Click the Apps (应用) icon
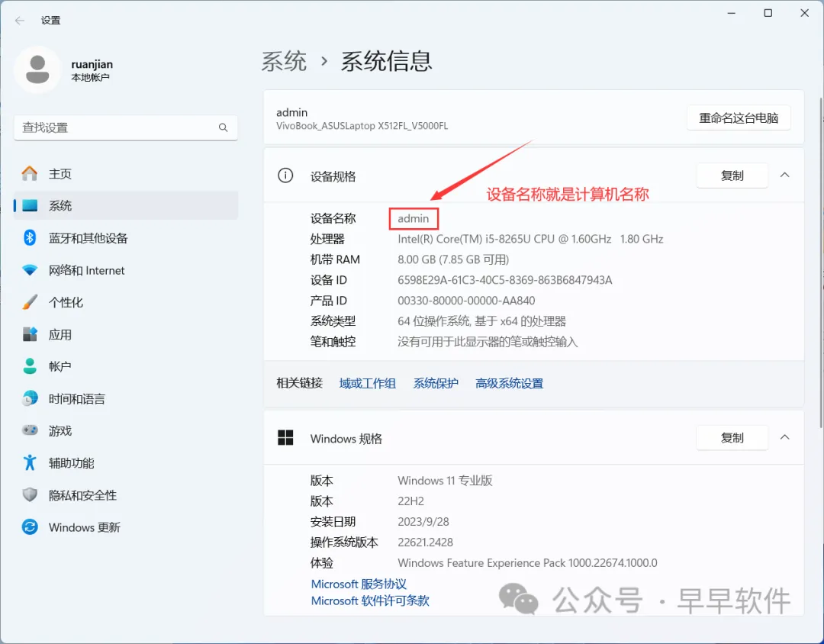824x644 pixels. [x=30, y=334]
